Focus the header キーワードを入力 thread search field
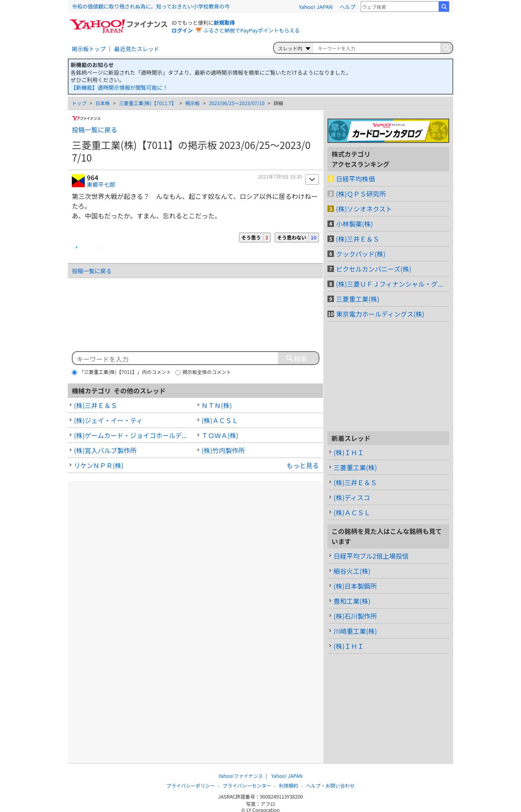This screenshot has width=521, height=812. tap(377, 48)
